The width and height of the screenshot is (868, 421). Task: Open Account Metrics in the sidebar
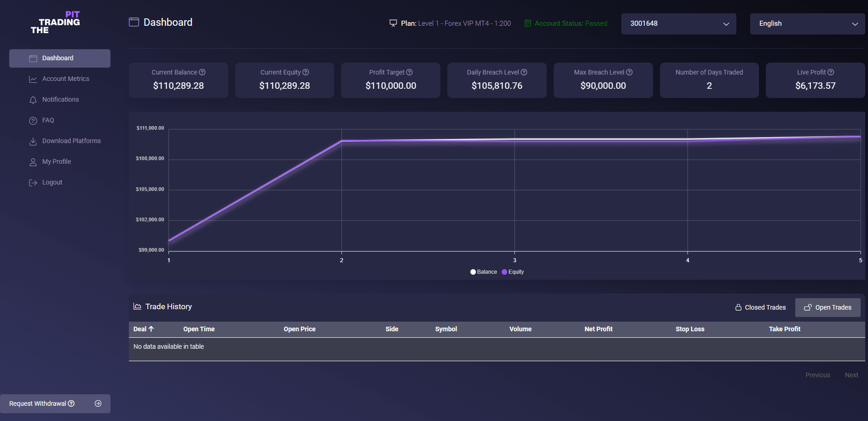(x=65, y=79)
